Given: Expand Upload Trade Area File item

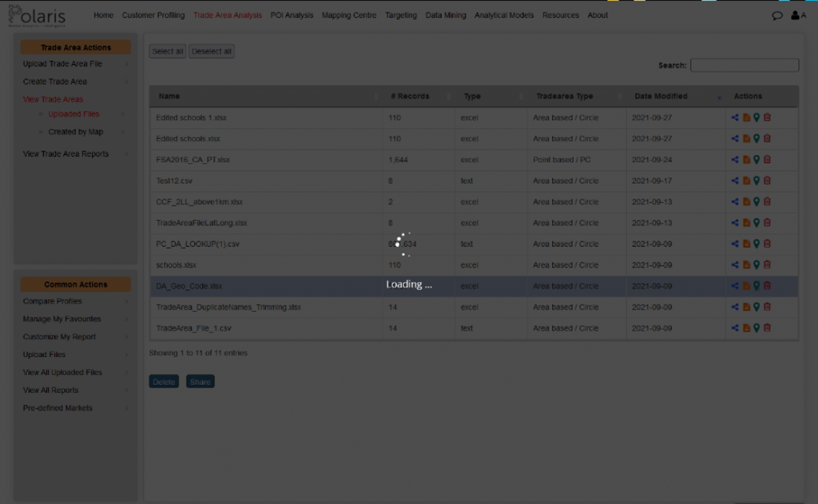Looking at the screenshot, I should [x=62, y=64].
